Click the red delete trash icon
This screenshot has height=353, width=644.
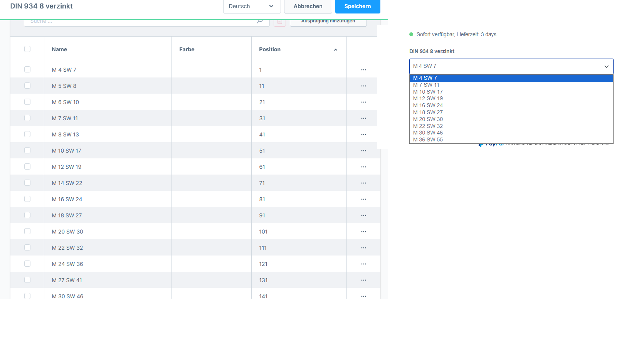[x=280, y=22]
